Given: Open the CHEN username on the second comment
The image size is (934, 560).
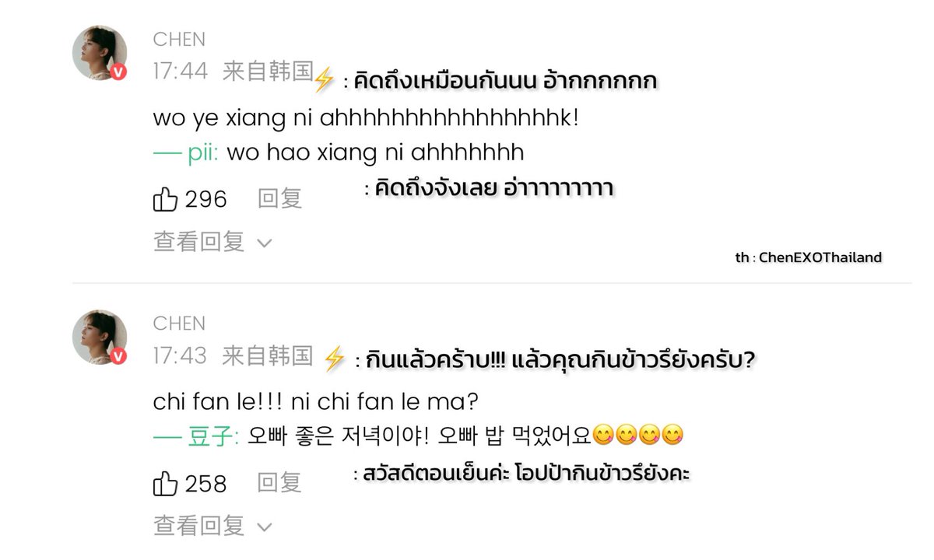Looking at the screenshot, I should tap(180, 324).
